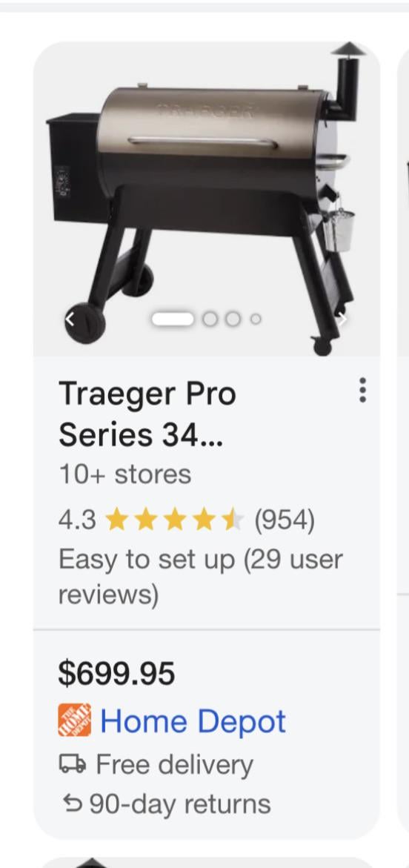
Task: Select the third carousel indicator dot
Action: coord(233,319)
